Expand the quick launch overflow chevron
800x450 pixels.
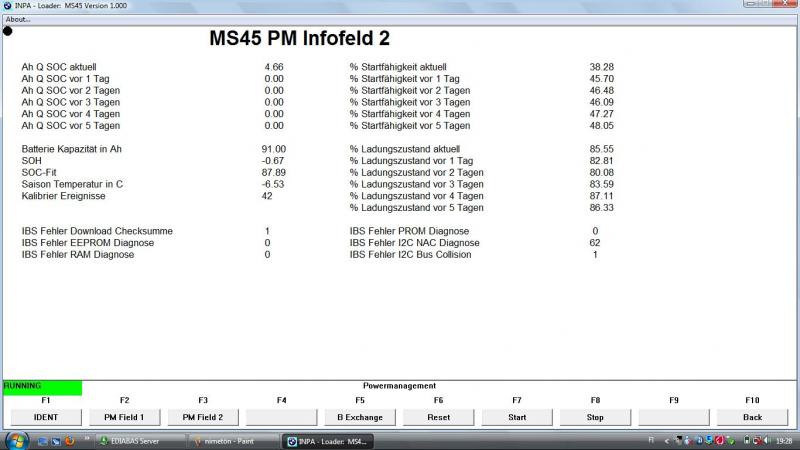tap(87, 440)
